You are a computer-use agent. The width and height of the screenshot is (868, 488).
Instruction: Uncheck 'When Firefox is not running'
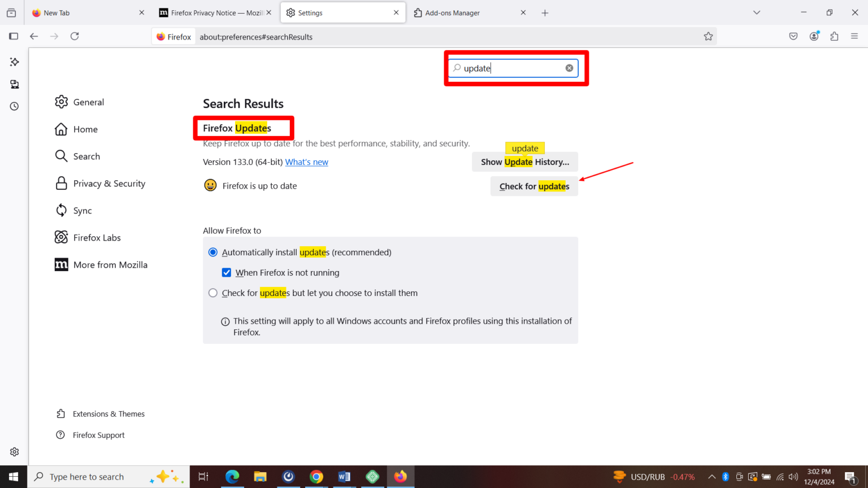(x=226, y=272)
